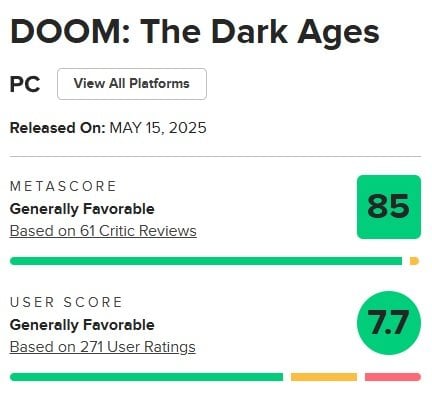Viewport: 432px width, 396px height.
Task: Click the word Ages in the title
Action: [338, 34]
